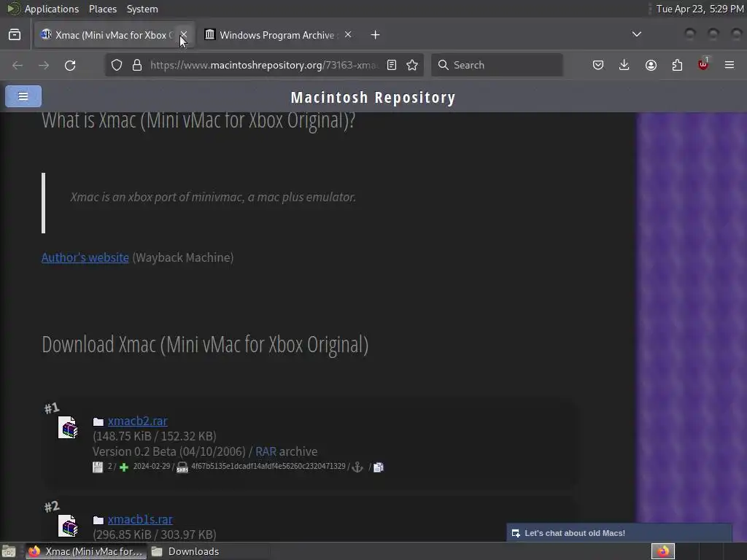Go back one page in browser
Screen dimensions: 747x560
[x=18, y=65]
